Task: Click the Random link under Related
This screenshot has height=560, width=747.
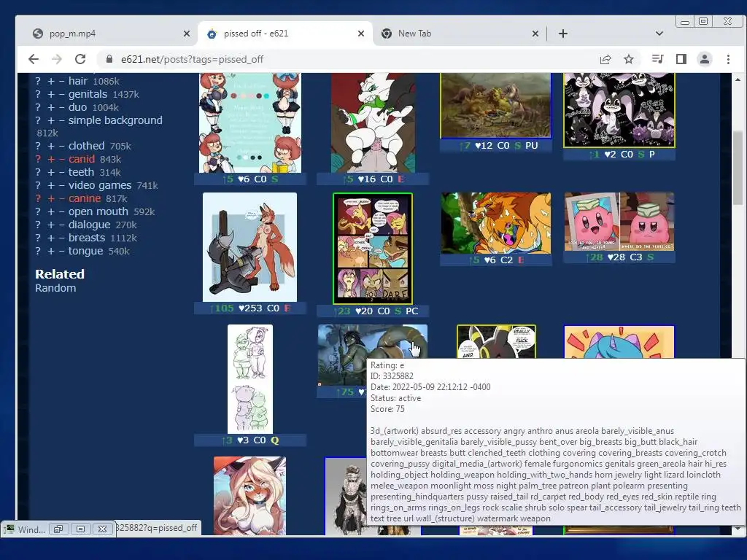Action: 55,288
